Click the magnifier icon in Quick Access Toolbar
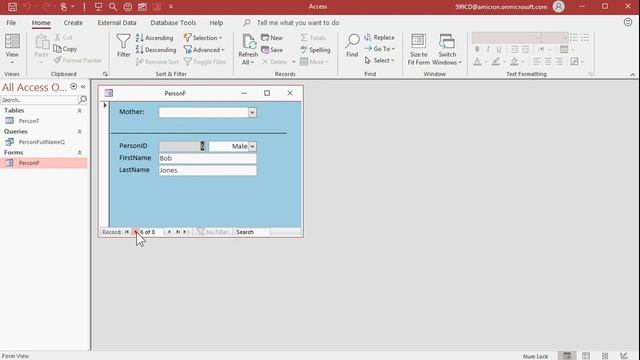640x360 pixels. coord(113,7)
